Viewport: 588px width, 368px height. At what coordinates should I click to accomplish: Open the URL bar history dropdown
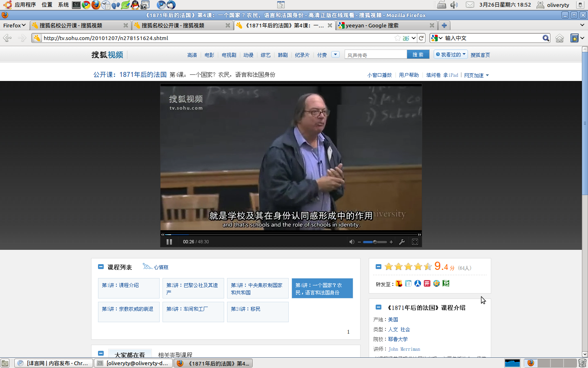pyautogui.click(x=414, y=38)
